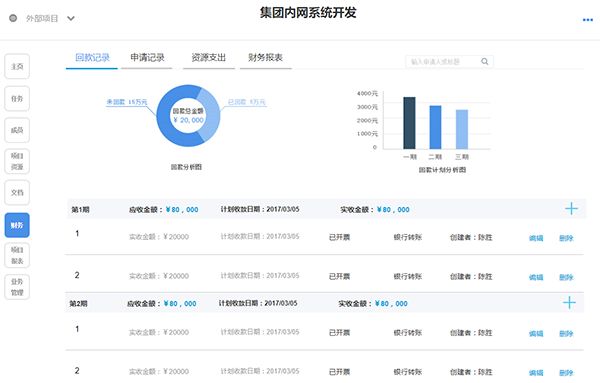
Task: Click 第2期 实收金额 ¥80,000 header value
Action: click(x=391, y=303)
